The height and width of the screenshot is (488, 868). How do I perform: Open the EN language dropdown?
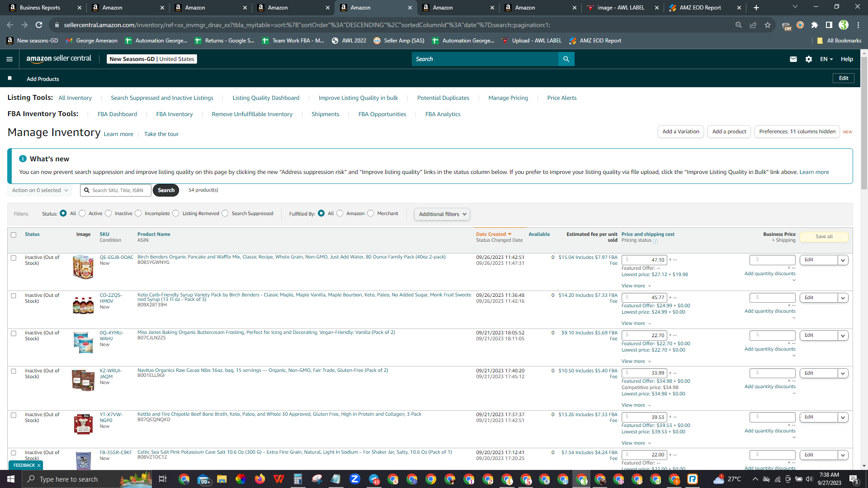coord(826,59)
